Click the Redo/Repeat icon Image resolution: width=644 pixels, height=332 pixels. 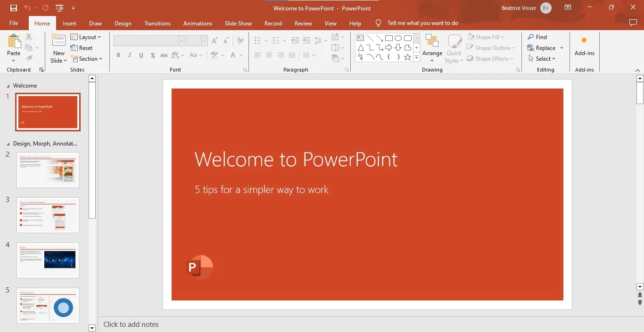45,8
